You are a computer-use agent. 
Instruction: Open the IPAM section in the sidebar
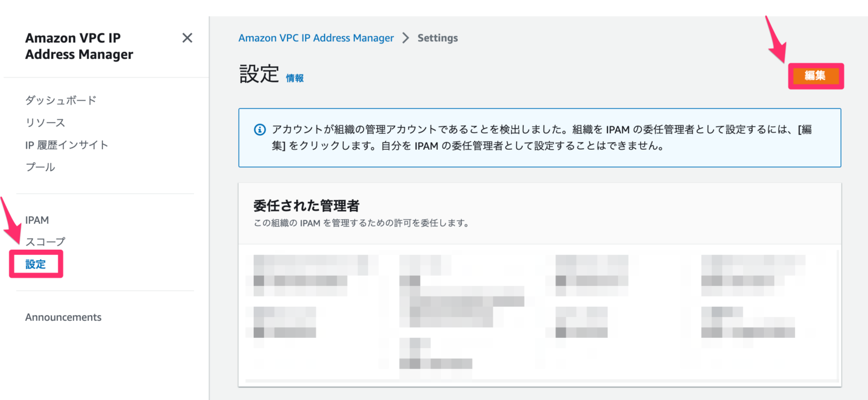click(x=37, y=220)
